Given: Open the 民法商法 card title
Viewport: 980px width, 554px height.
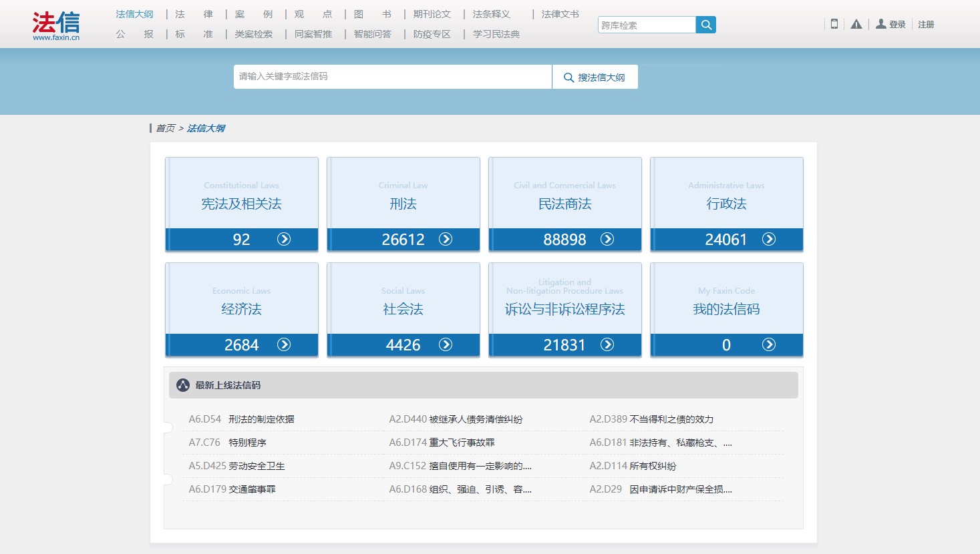Looking at the screenshot, I should coord(565,204).
